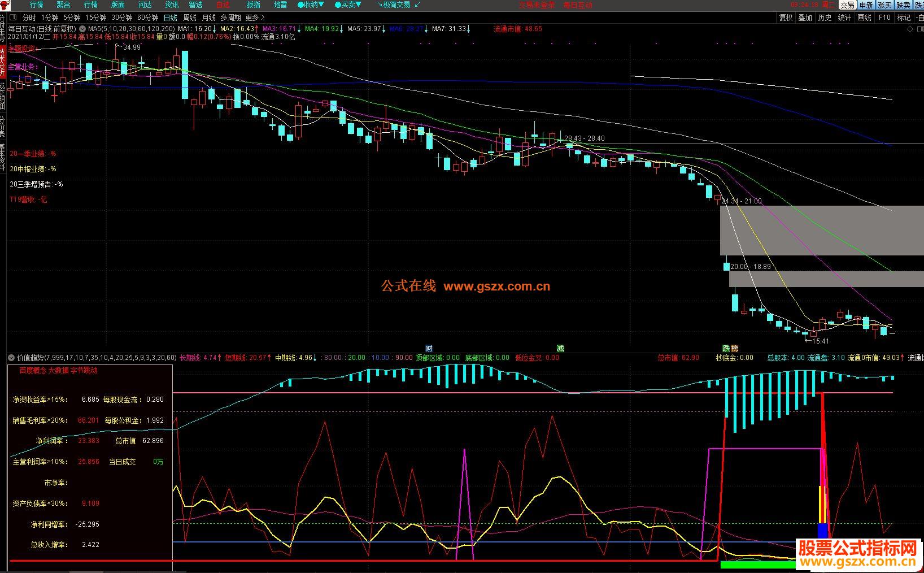Click 画线 drawing tool button
The width and height of the screenshot is (924, 573).
click(x=864, y=18)
